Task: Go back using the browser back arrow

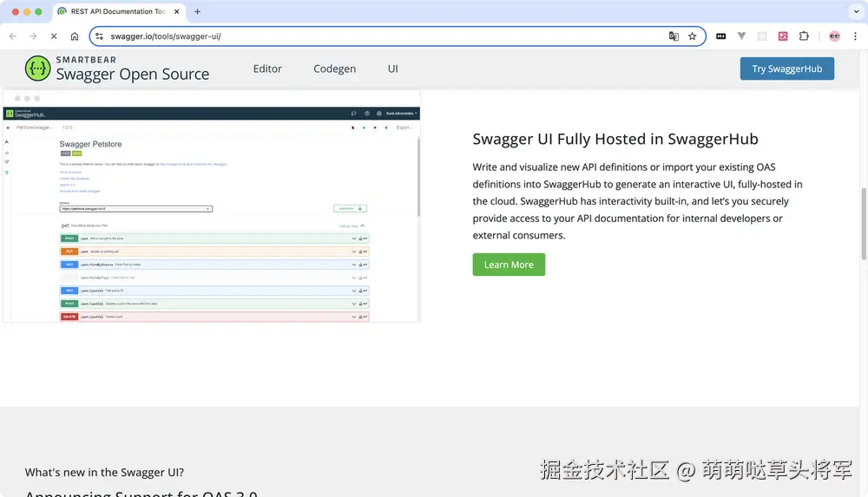Action: 13,36
